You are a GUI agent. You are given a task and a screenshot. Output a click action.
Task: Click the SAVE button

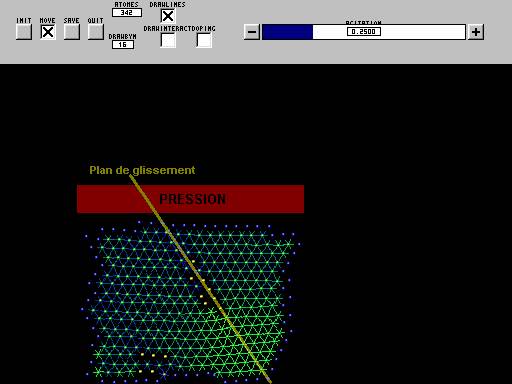point(72,32)
